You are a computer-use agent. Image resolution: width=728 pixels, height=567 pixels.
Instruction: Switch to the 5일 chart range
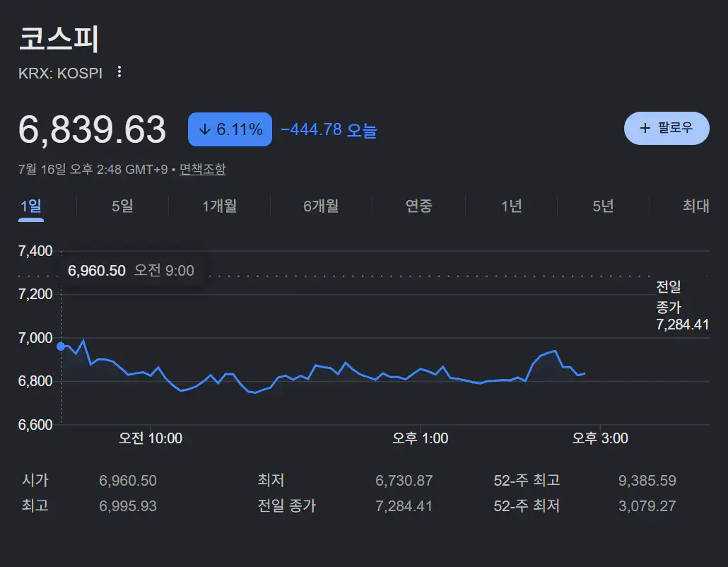122,206
